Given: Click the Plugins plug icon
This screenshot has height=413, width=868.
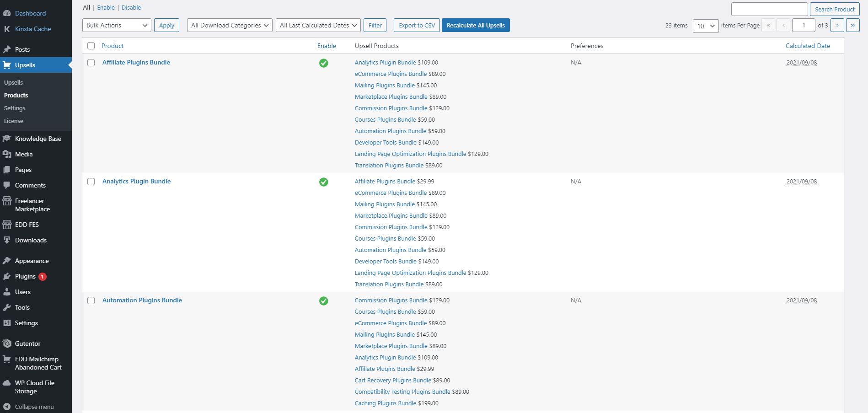Looking at the screenshot, I should (7, 276).
